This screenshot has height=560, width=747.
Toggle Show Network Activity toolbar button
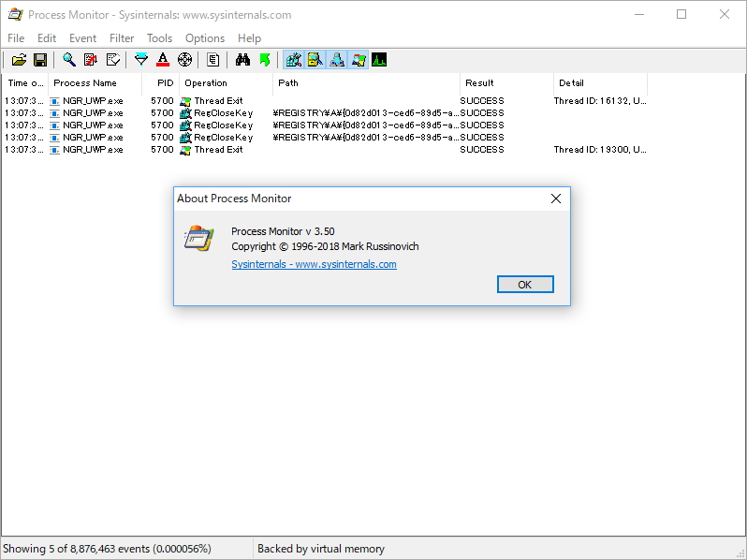(337, 60)
